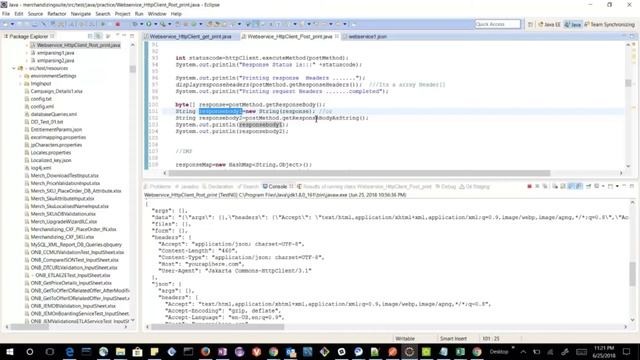Click the Open Perspective icon
Screen dimensions: 640x360
point(530,24)
